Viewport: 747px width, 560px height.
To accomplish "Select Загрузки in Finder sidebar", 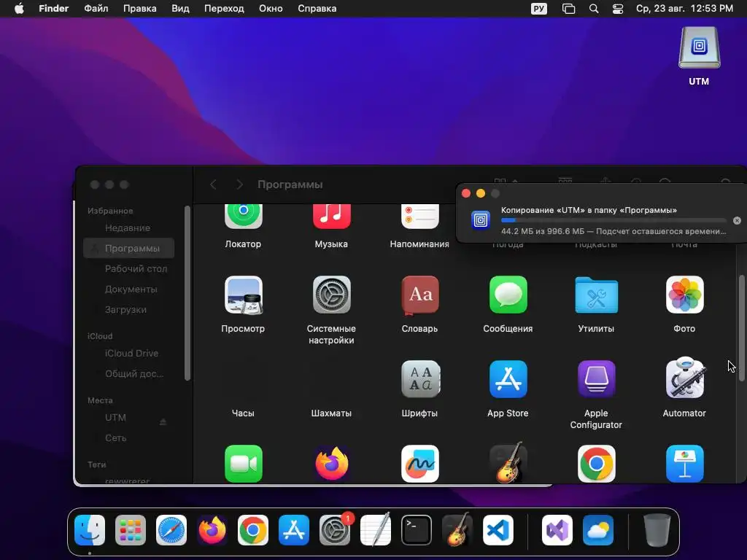I will pyautogui.click(x=128, y=309).
